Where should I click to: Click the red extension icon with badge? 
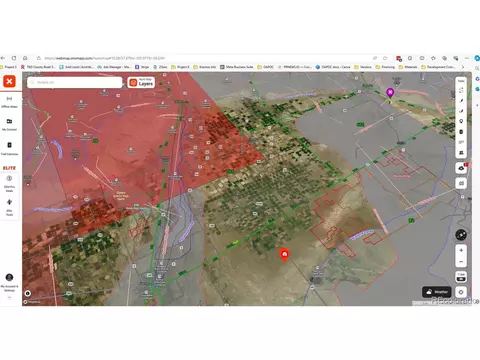point(399,58)
